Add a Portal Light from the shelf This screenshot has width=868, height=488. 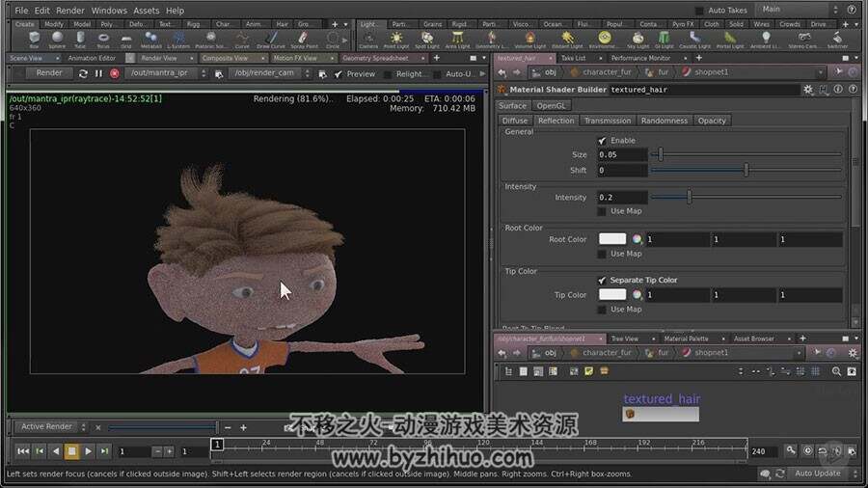(730, 39)
